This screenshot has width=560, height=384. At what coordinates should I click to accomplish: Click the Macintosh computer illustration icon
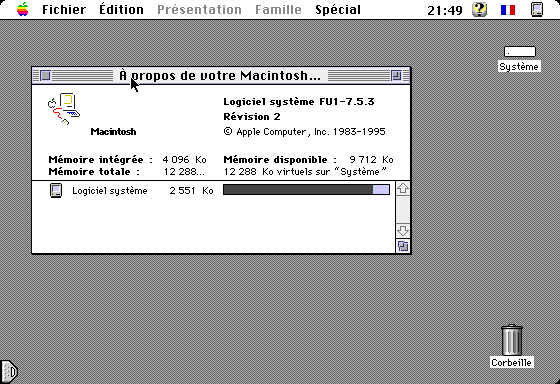pos(64,109)
